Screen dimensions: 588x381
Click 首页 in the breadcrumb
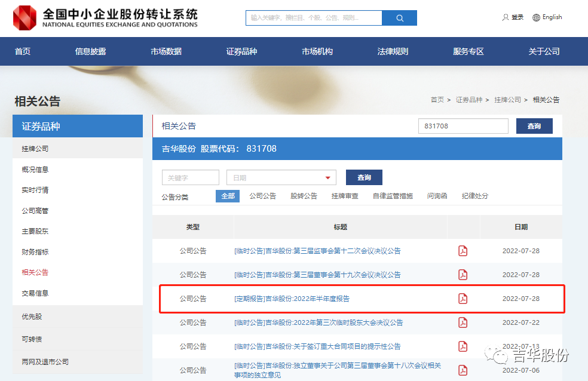click(437, 100)
